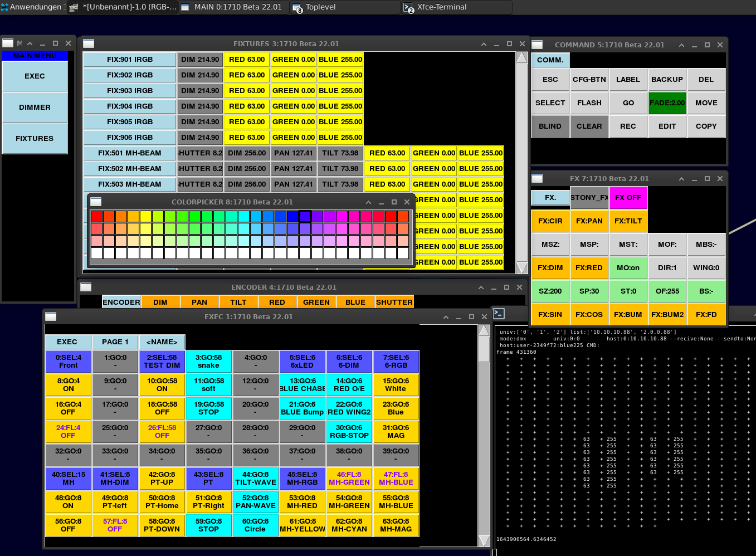Click the FADE:2.00 command button
This screenshot has width=756, height=556.
[x=667, y=103]
